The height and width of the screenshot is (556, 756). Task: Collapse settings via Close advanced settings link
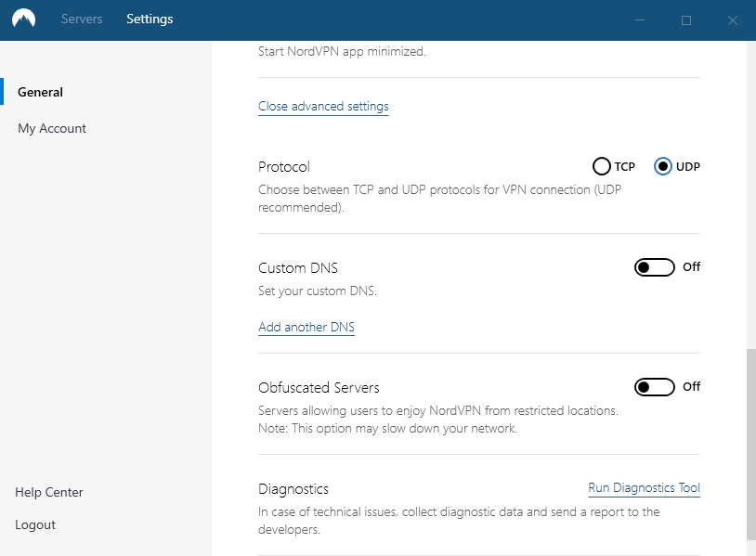323,107
